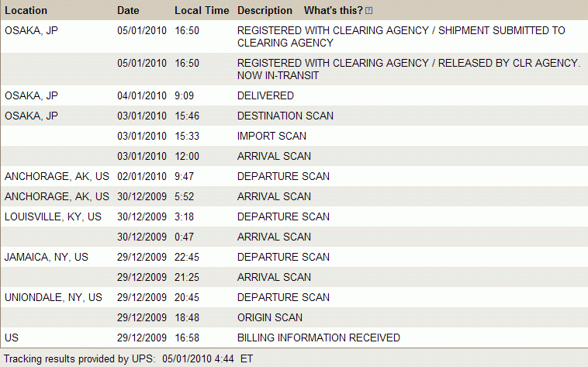Click the LOUISVILLE, KY, US location

pos(53,217)
